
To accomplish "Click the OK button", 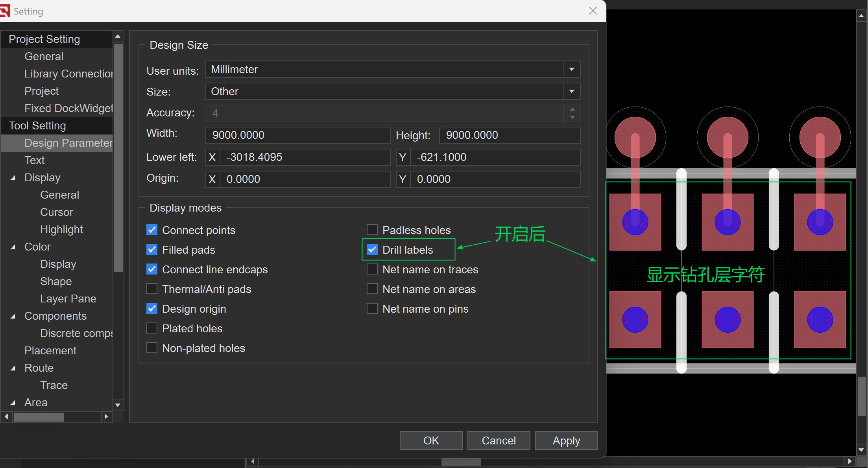I will point(431,440).
